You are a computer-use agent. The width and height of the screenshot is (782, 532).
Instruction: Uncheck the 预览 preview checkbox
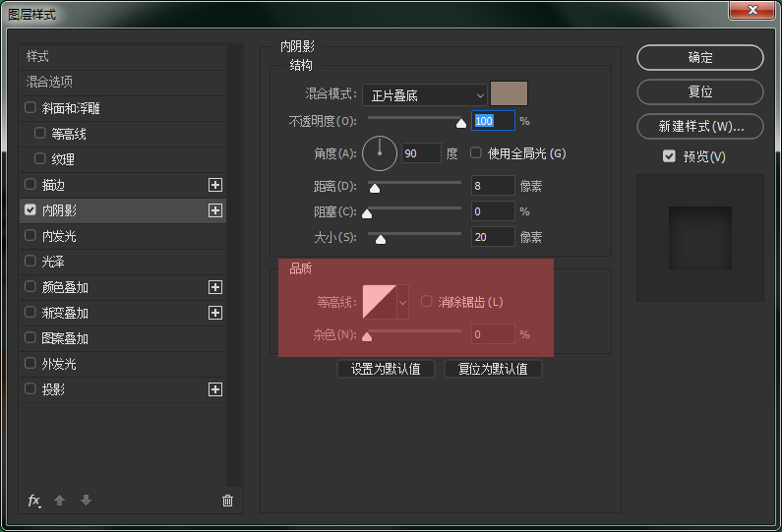tap(669, 156)
